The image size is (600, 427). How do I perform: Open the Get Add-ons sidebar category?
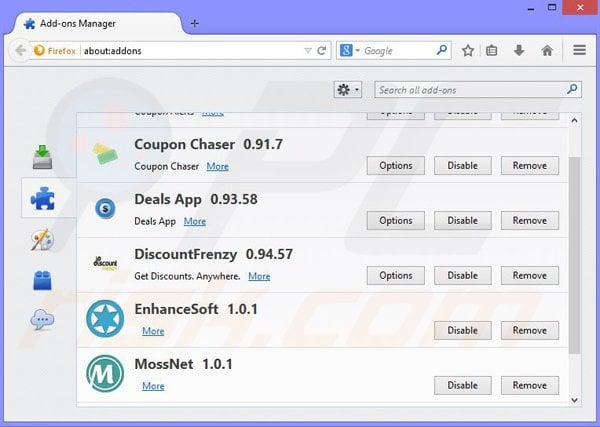(42, 157)
